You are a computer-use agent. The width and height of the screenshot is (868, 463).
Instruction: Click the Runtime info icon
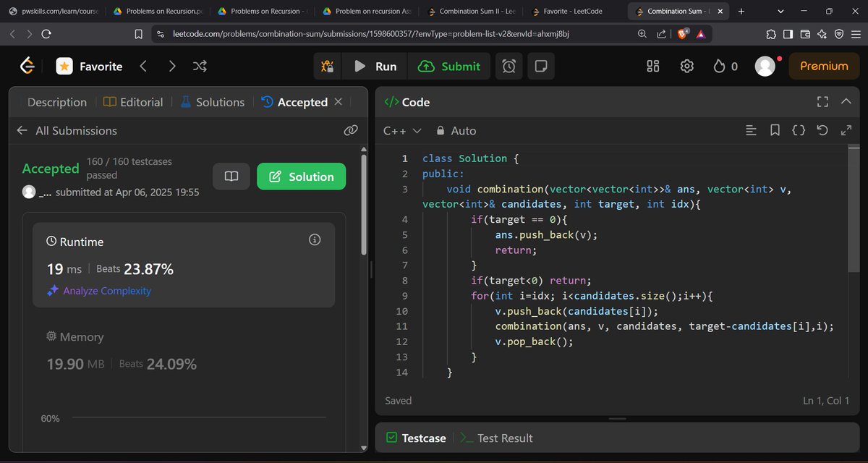[315, 239]
